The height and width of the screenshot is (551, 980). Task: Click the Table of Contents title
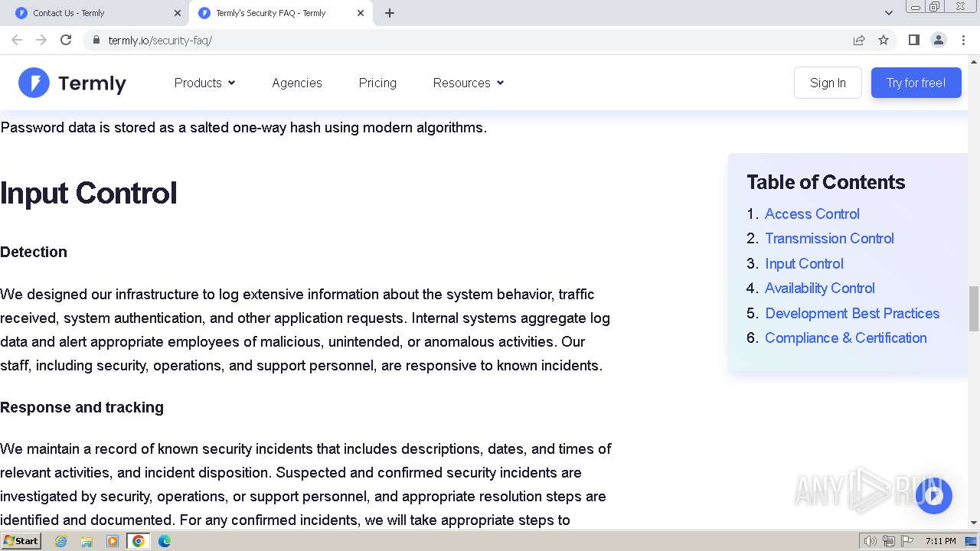(x=825, y=182)
